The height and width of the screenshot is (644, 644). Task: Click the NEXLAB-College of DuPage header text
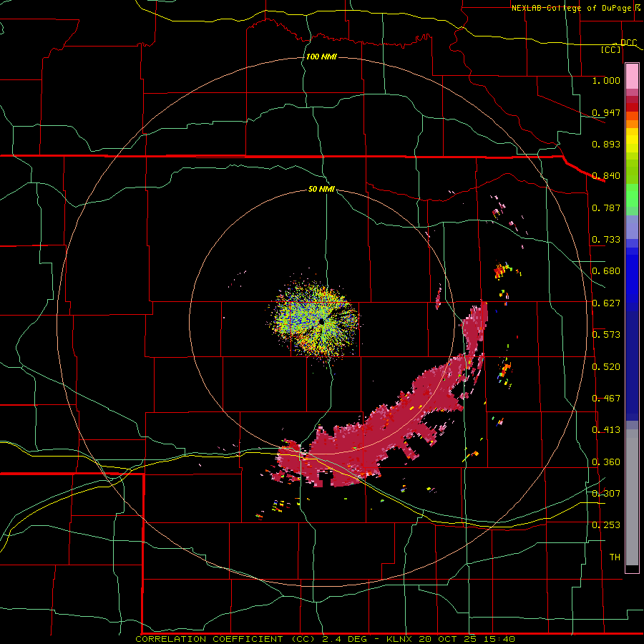(x=571, y=8)
